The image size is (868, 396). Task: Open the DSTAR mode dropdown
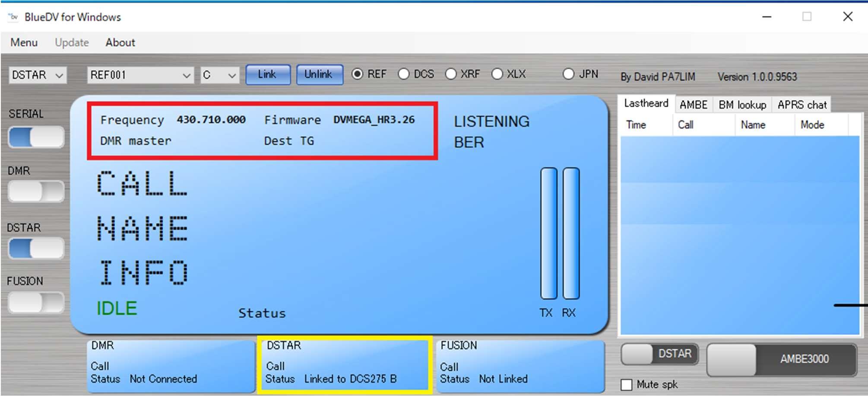(38, 75)
